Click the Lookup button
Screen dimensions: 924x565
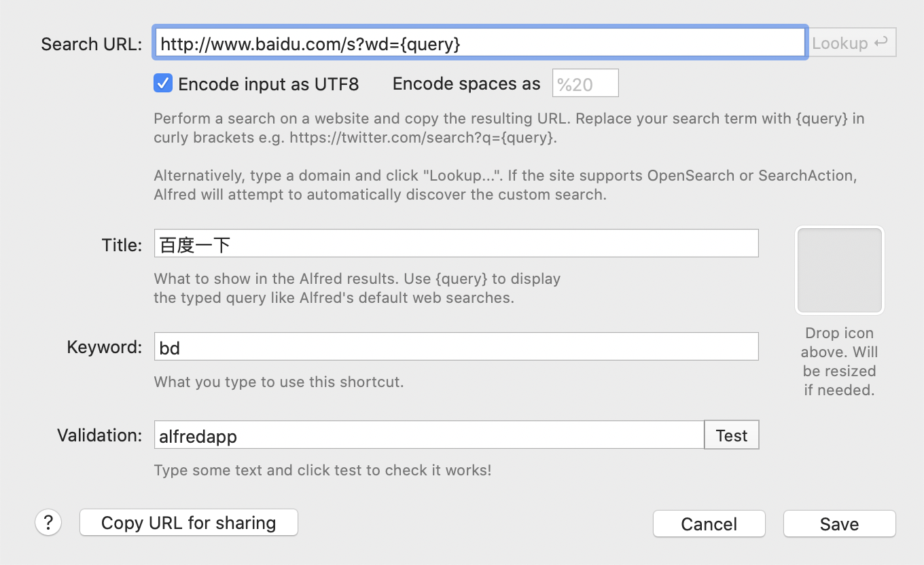point(851,42)
